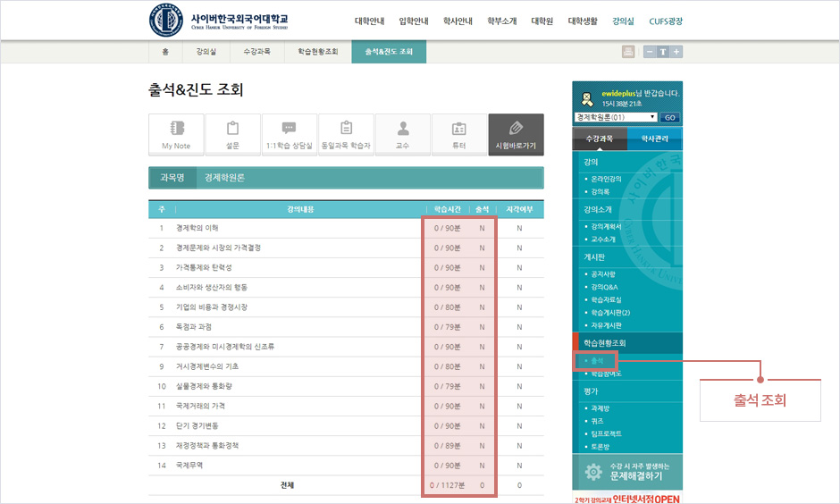Click the 시험바로가기 pencil icon button

[x=516, y=134]
